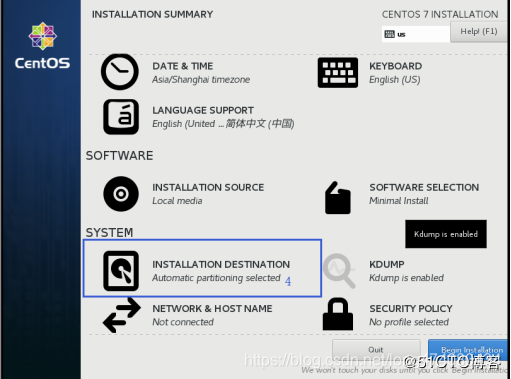The width and height of the screenshot is (511, 379).
Task: Open INSTALLATION SOURCE settings label
Action: tap(208, 187)
